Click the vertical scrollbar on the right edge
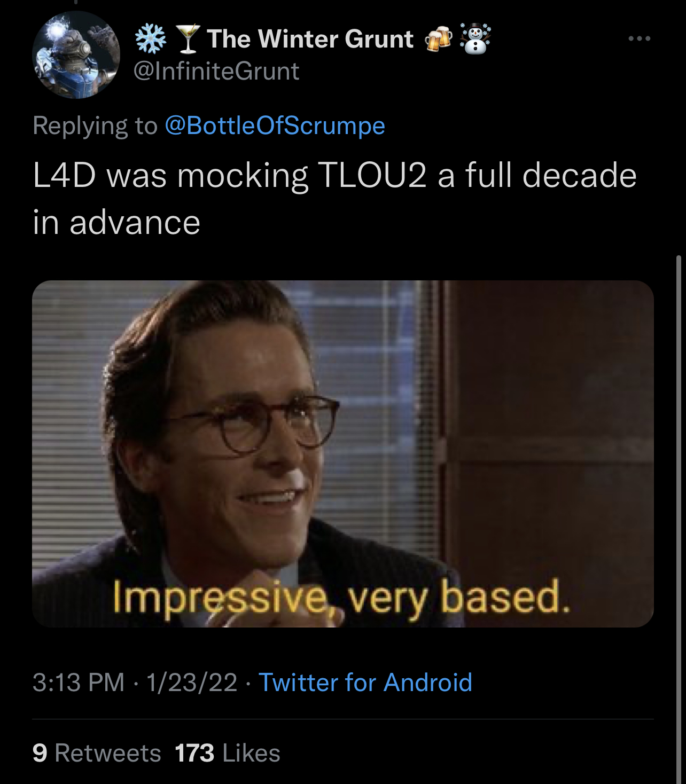The width and height of the screenshot is (686, 784). click(x=679, y=518)
